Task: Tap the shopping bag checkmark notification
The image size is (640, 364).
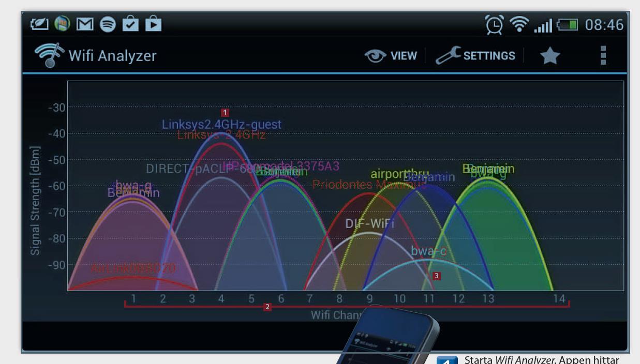Action: [x=131, y=25]
